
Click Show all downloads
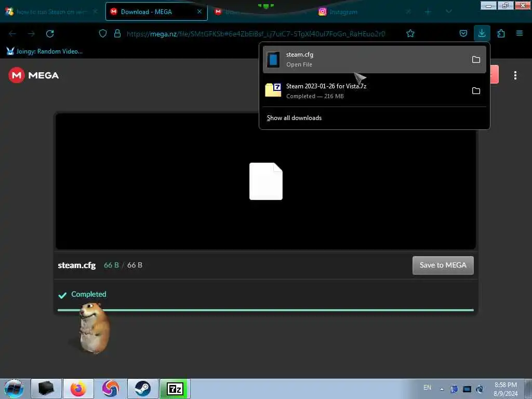294,118
